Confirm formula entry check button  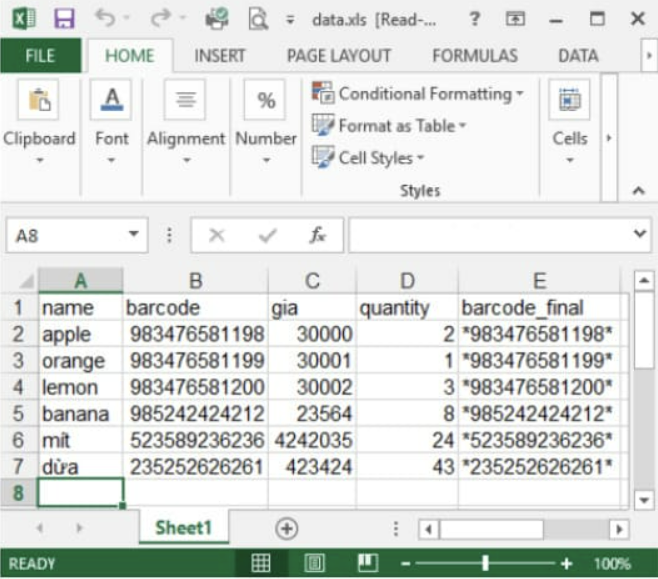click(268, 235)
